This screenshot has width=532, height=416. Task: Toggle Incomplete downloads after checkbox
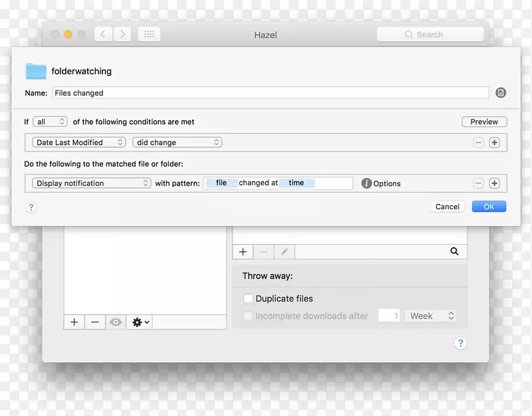[248, 316]
